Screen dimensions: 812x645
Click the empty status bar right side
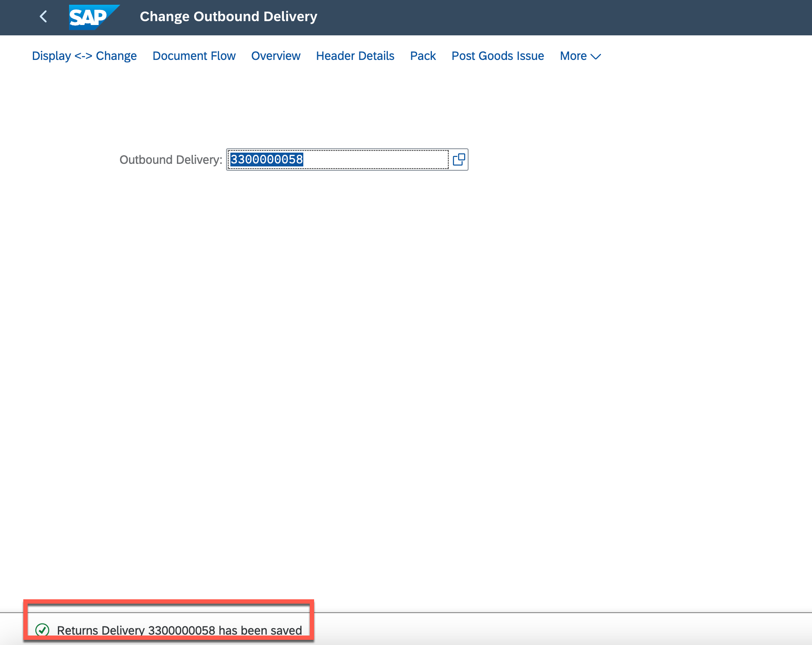click(x=561, y=629)
